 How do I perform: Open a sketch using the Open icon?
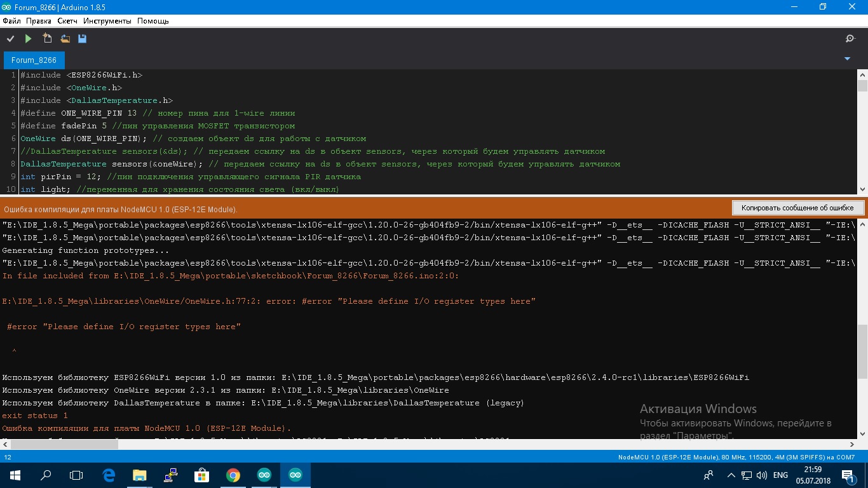[x=65, y=39]
